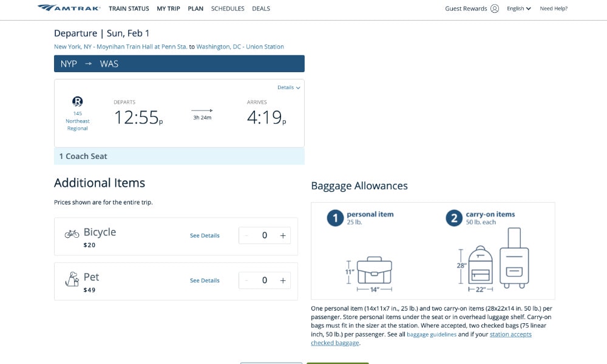Open the My Trip menu
This screenshot has height=364, width=607.
[x=168, y=8]
